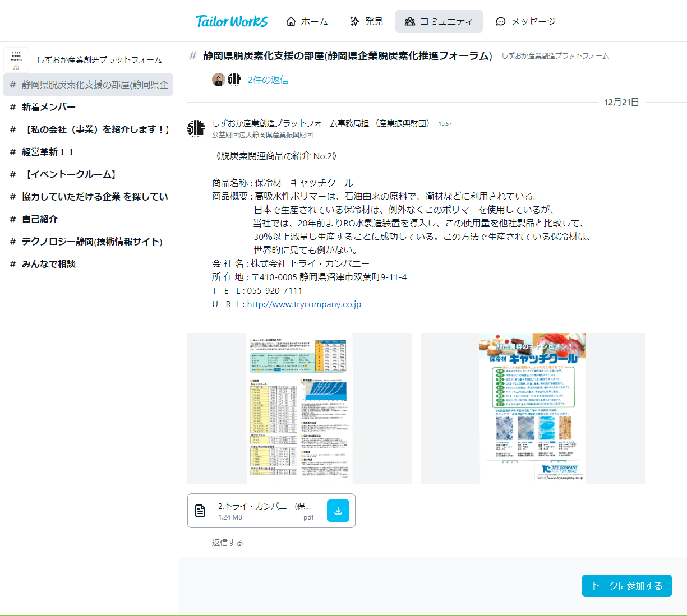This screenshot has height=616, width=687.
Task: Click 公益財団法人静岡県産業振興財団 organization text
Action: [x=262, y=135]
